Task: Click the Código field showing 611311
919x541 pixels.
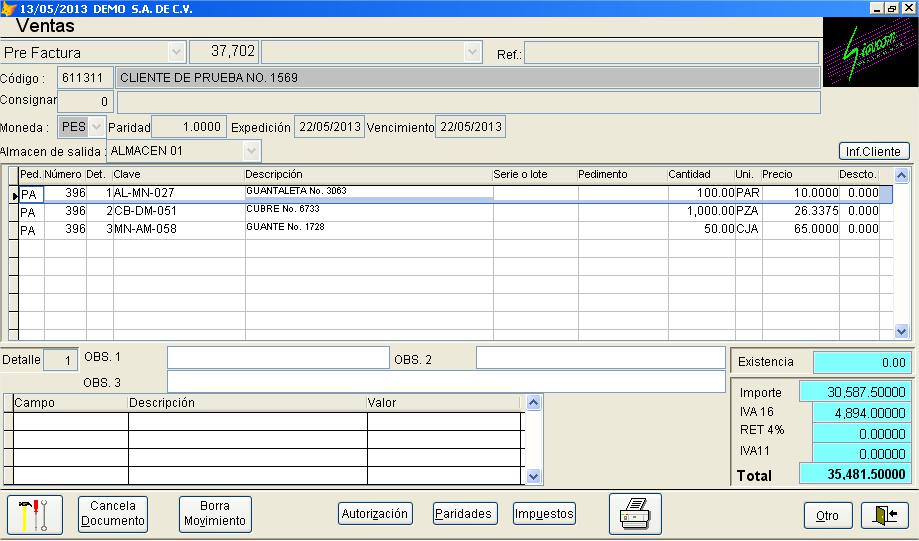Action: 85,77
